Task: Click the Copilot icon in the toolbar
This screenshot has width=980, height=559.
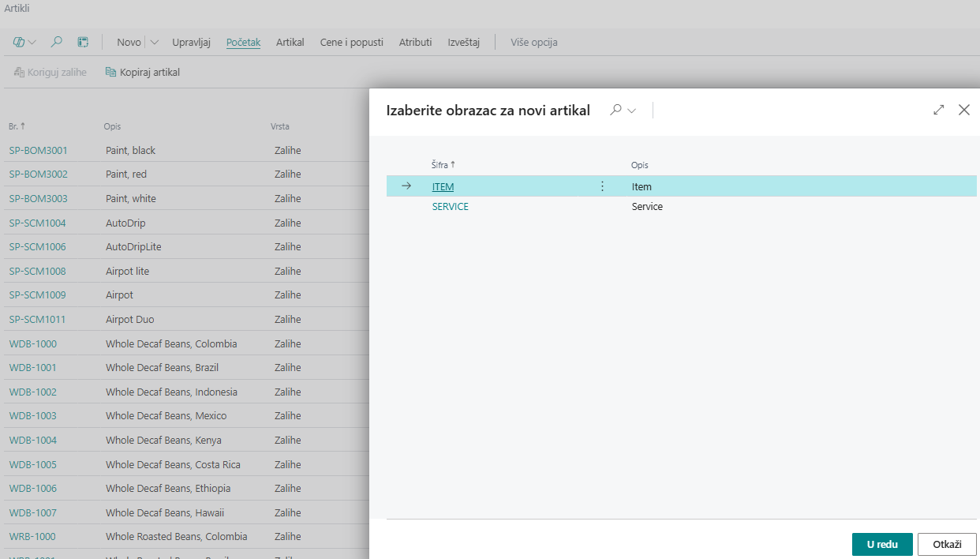Action: 19,43
